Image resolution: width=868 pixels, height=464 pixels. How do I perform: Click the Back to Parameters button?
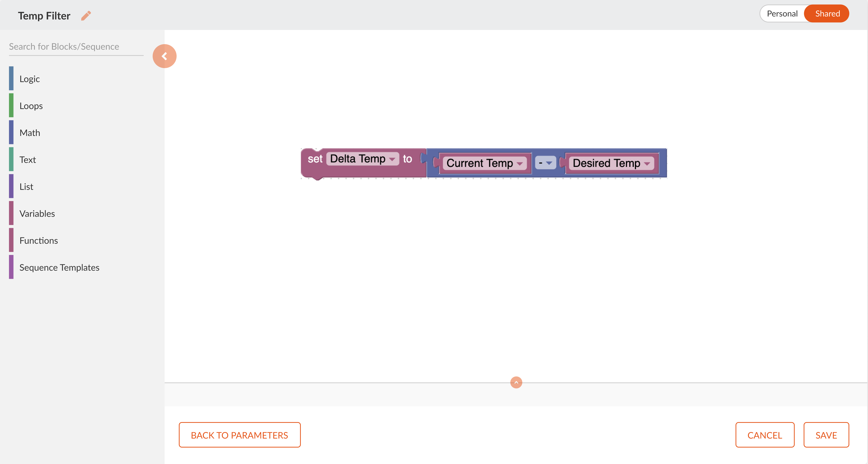[240, 435]
